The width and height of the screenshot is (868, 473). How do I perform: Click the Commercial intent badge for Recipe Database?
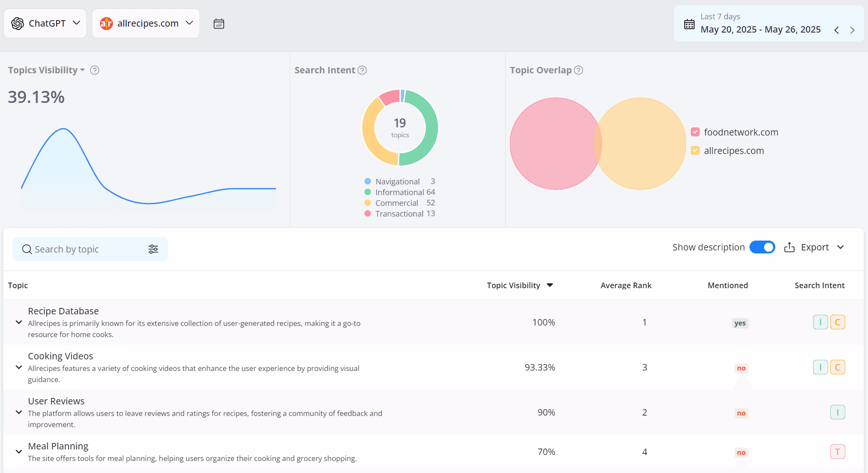tap(838, 322)
